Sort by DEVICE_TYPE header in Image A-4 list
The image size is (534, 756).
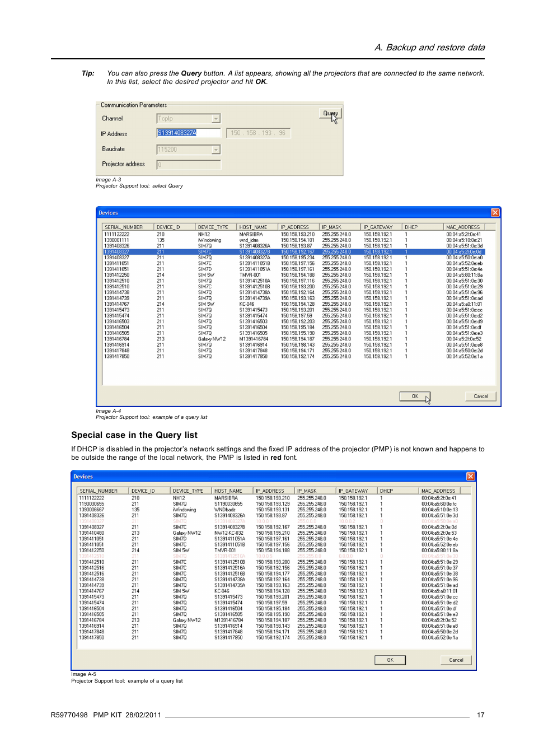[x=216, y=227]
